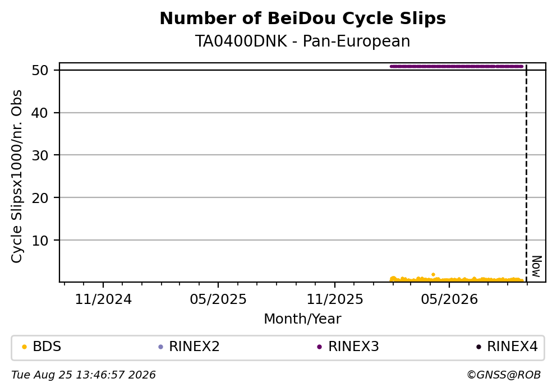Click the isolated yellow outlier data point
Screen dimensions: 557x392
[x=433, y=274]
